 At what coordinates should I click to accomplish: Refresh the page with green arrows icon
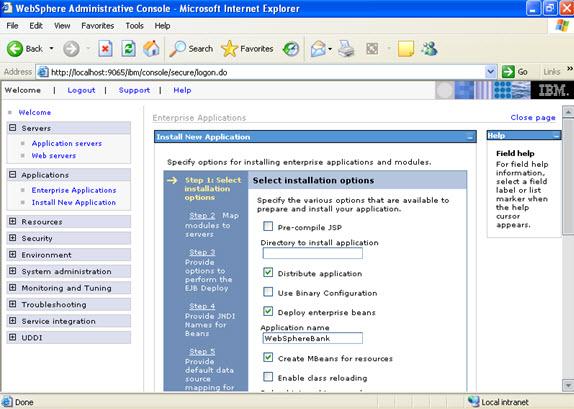coord(128,49)
